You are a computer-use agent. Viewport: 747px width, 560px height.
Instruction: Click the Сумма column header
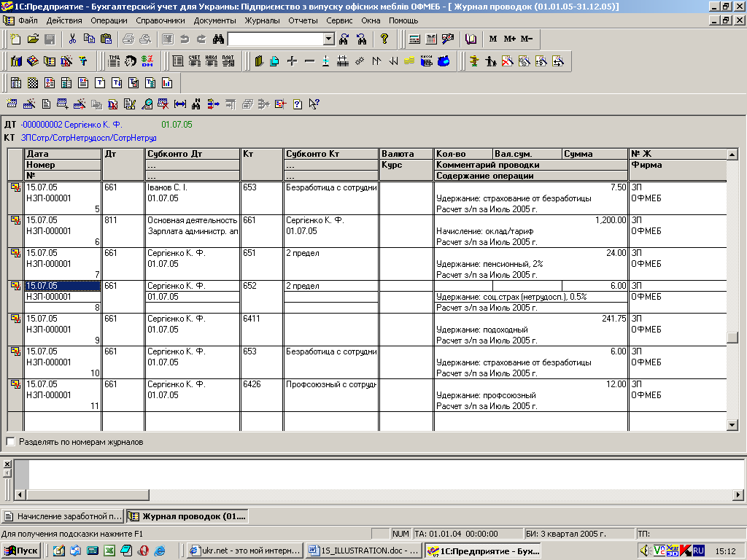(x=595, y=154)
